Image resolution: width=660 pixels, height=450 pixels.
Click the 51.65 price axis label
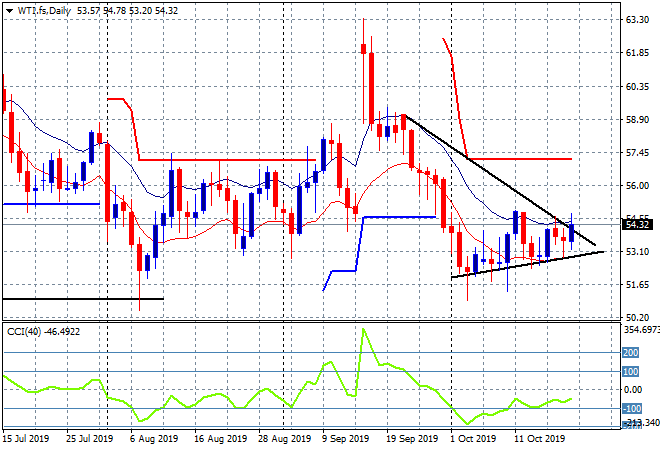[637, 285]
